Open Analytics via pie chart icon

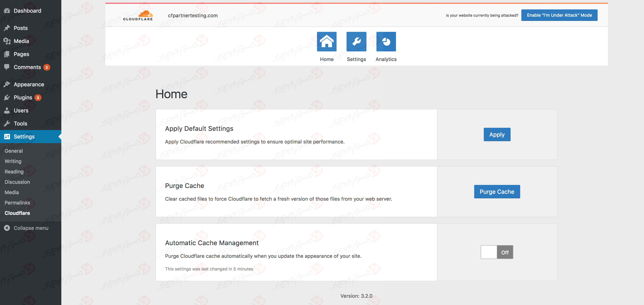[x=386, y=41]
